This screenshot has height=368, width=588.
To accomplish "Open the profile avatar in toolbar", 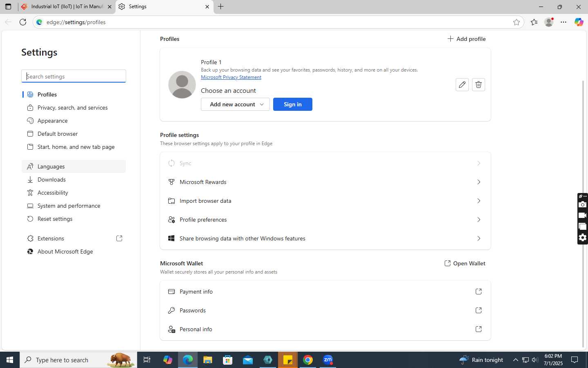I will 549,22.
